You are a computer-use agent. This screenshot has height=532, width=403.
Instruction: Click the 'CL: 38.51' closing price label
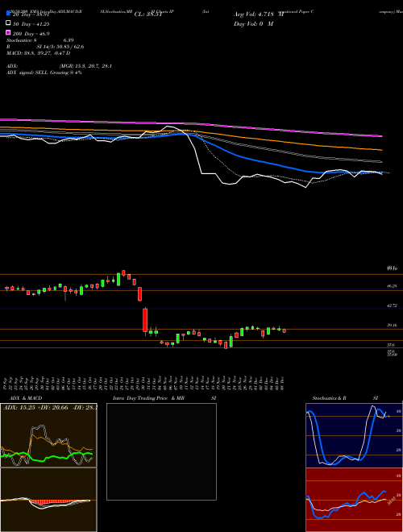[x=148, y=15]
